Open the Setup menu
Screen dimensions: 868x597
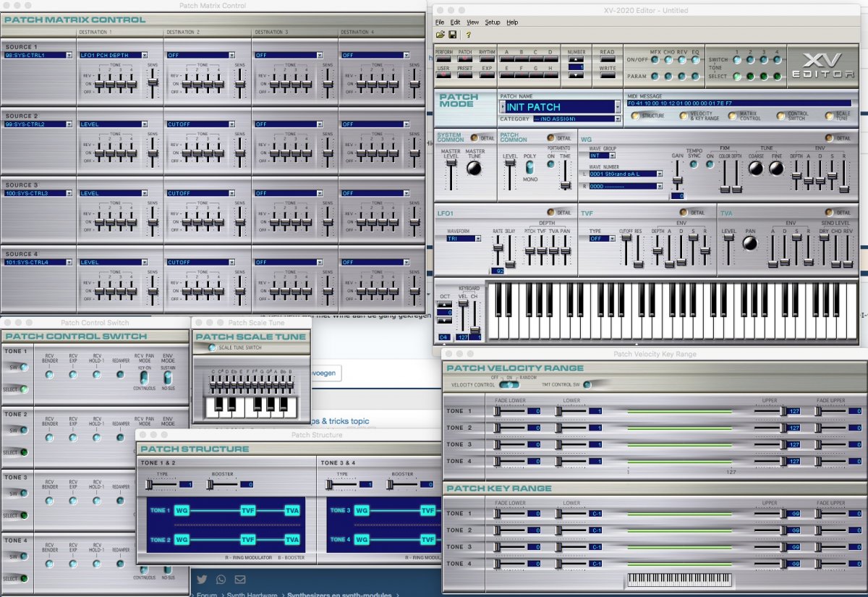tap(493, 22)
